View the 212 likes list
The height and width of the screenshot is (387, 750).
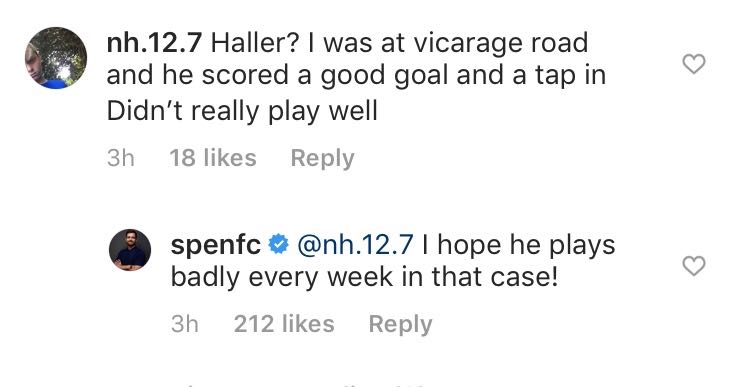[284, 324]
